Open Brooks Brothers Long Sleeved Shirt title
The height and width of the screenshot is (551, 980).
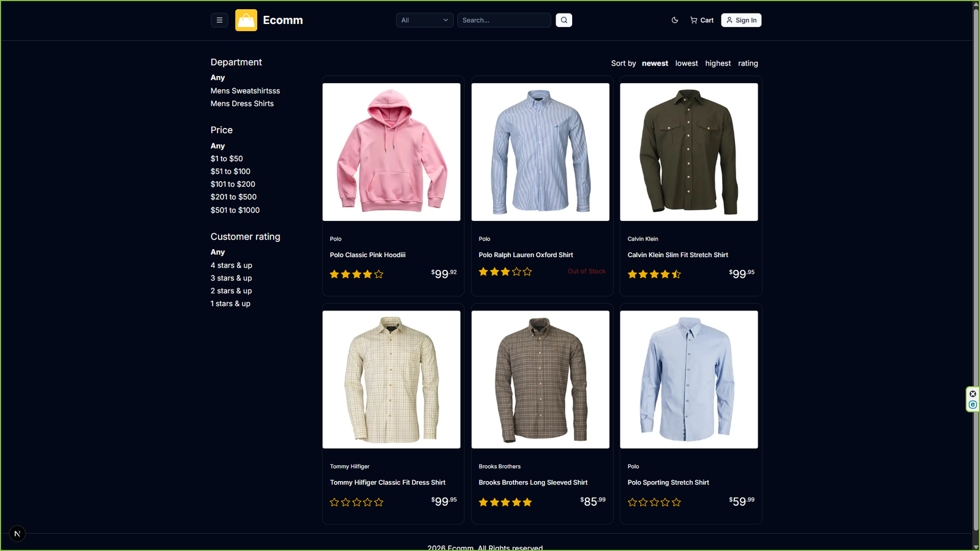533,482
